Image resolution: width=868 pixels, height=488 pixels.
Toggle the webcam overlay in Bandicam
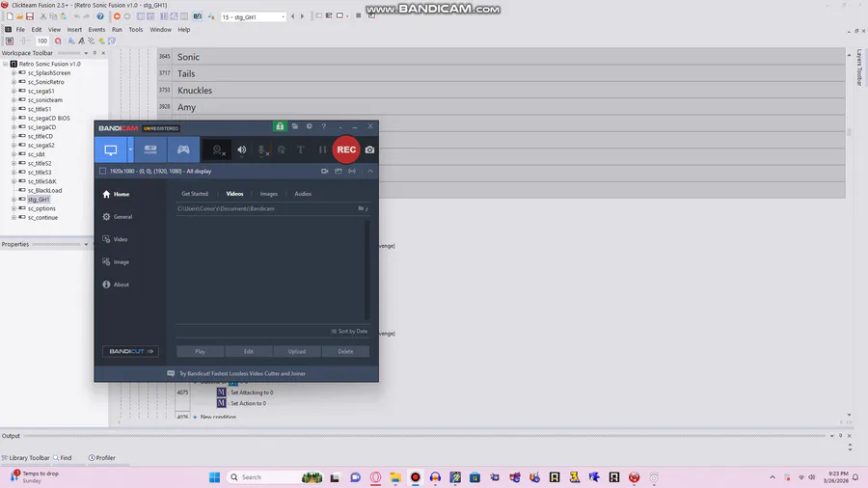click(218, 149)
